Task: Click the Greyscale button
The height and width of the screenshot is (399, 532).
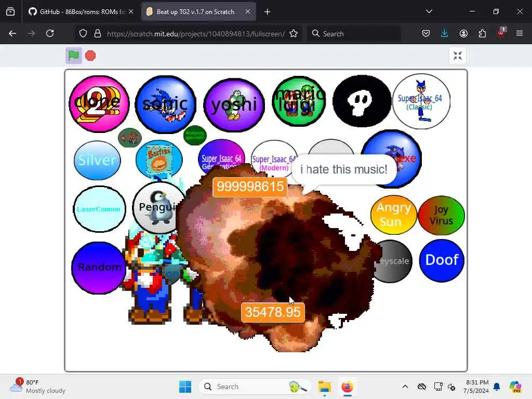Action: click(395, 261)
